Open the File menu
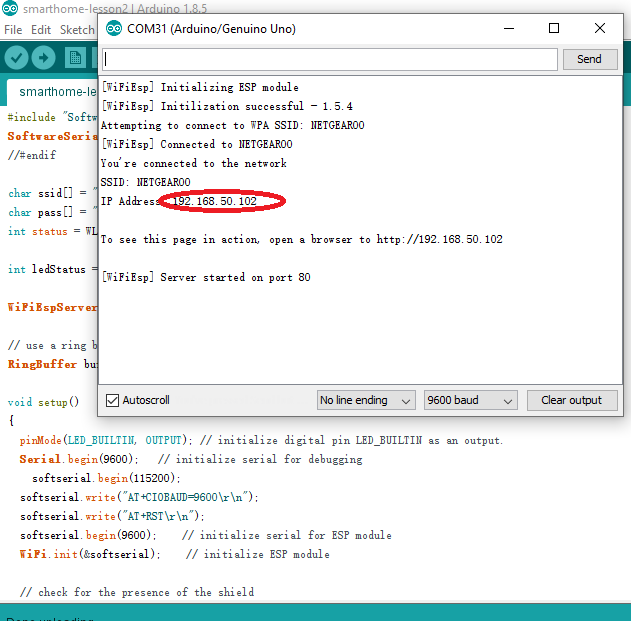Screen dimensions: 631x621 13,30
